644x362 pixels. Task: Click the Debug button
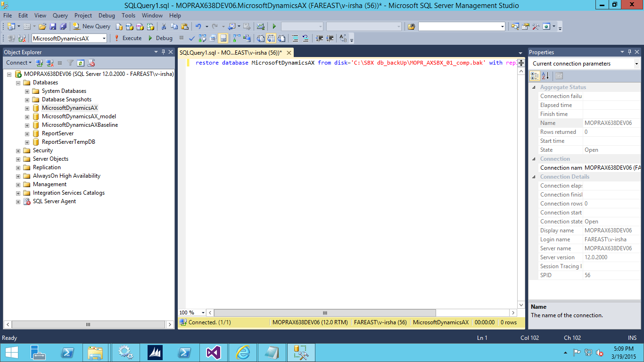160,38
